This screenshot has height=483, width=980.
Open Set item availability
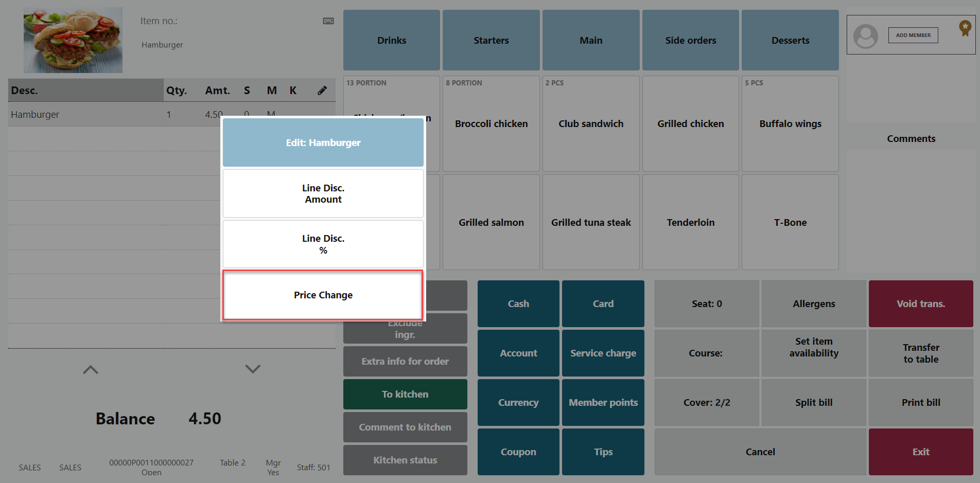(x=813, y=348)
